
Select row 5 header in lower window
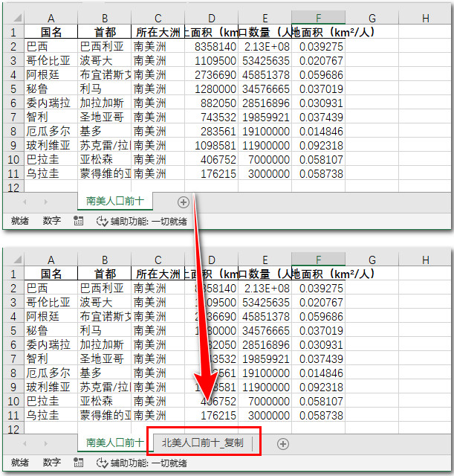click(x=13, y=330)
